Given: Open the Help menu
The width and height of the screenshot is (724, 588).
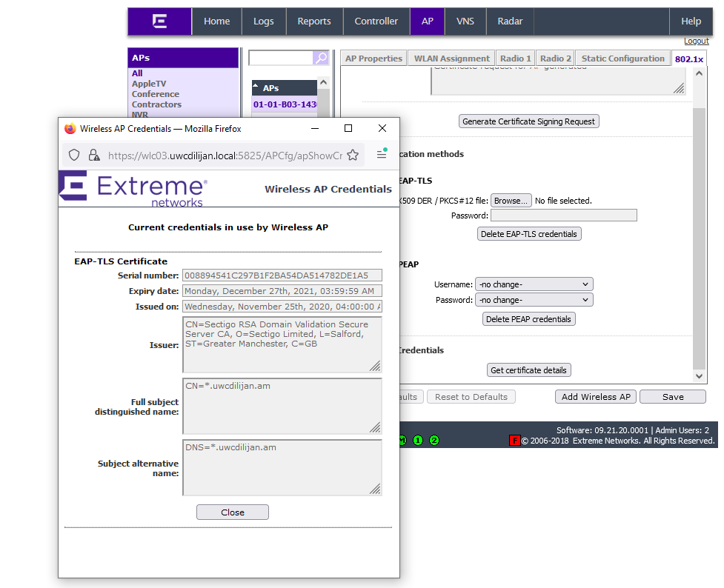Looking at the screenshot, I should [x=691, y=21].
